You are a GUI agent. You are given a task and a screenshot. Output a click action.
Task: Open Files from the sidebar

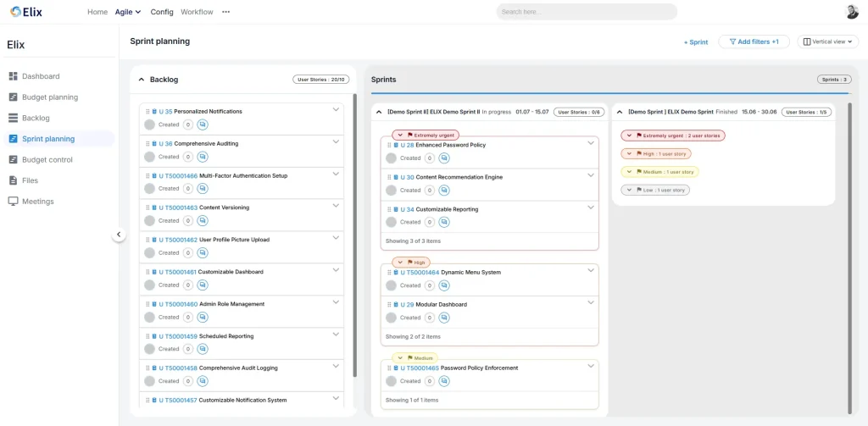pos(14,180)
